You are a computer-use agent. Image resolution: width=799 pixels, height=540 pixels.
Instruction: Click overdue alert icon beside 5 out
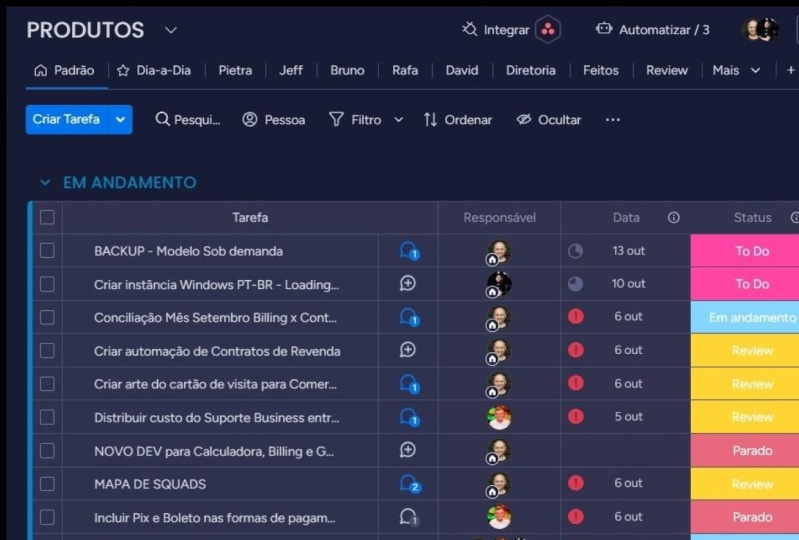tap(575, 417)
